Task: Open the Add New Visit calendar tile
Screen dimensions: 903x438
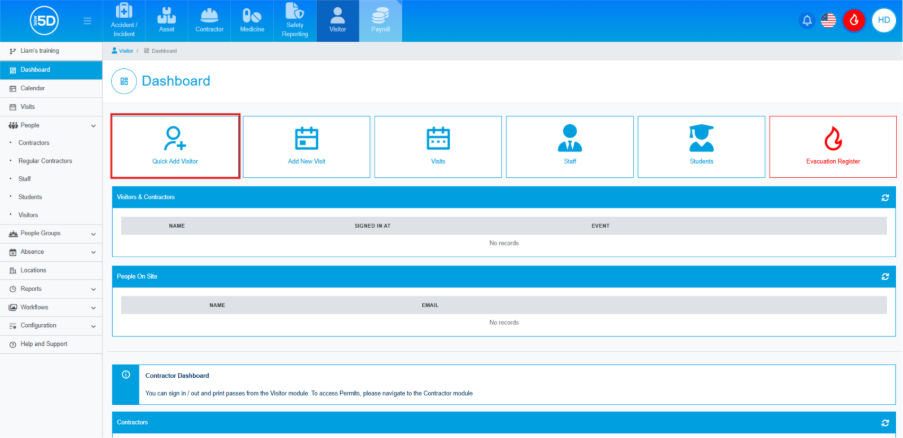Action: [306, 138]
